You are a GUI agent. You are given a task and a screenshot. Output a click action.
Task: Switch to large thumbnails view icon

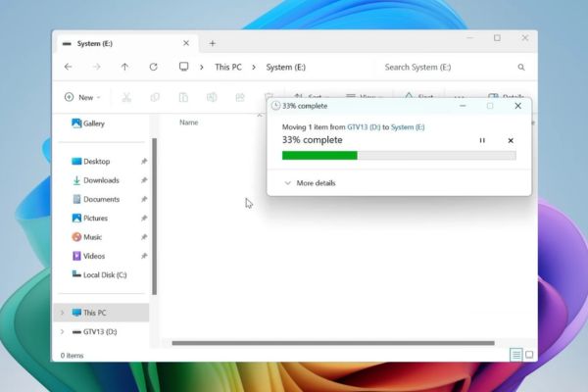pyautogui.click(x=529, y=355)
